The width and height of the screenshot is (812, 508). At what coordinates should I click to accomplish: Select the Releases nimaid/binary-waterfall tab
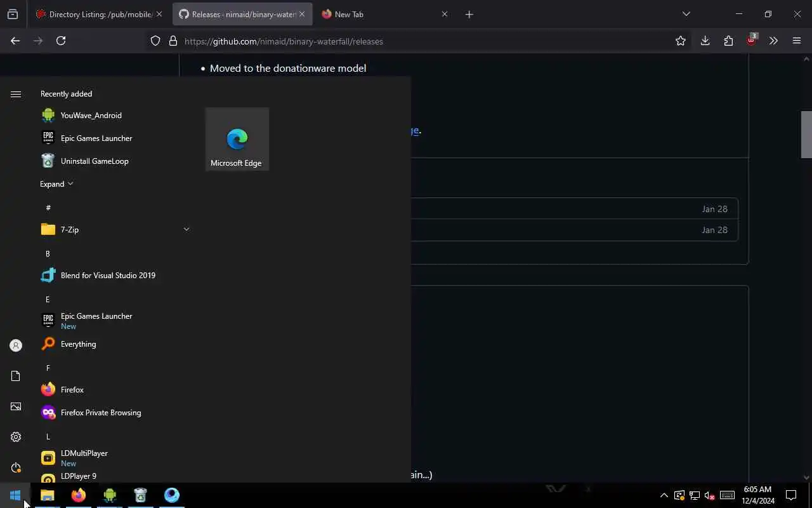point(242,14)
